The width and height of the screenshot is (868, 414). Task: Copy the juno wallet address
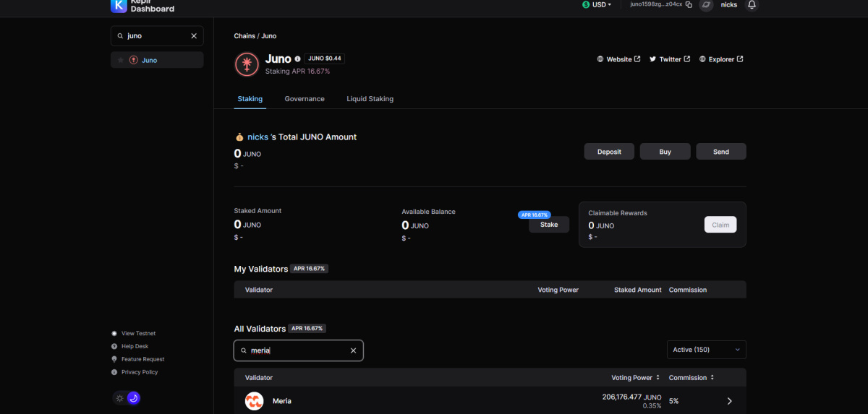coord(689,4)
